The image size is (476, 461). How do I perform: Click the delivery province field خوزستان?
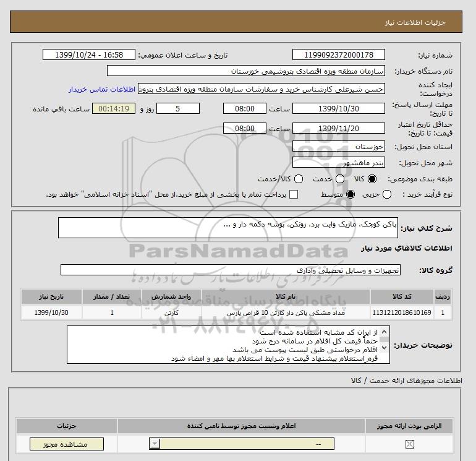(339, 147)
